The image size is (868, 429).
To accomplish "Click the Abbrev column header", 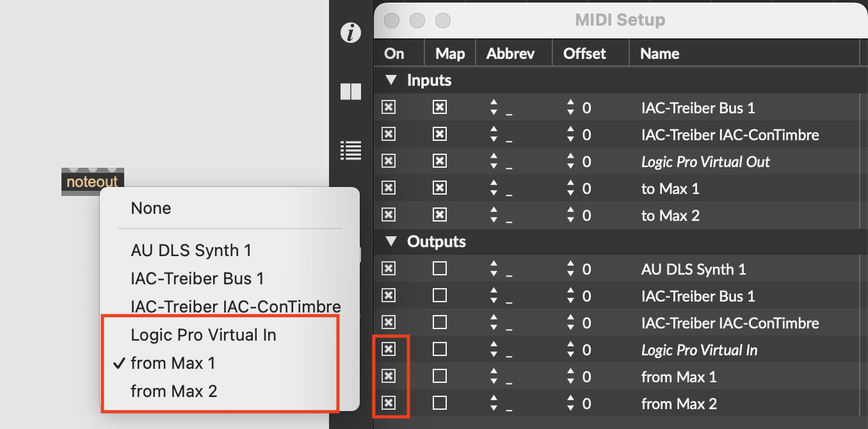I will (x=514, y=53).
